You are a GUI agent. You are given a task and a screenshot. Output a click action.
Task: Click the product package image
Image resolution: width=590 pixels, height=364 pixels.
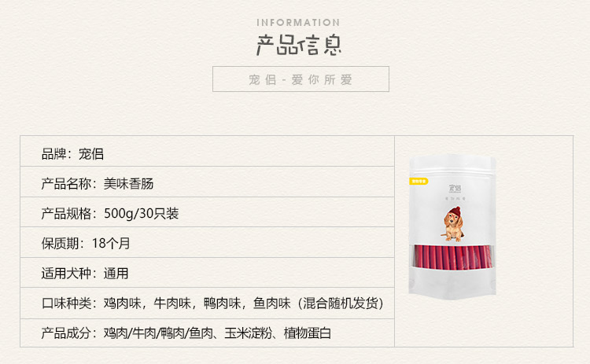click(452, 226)
